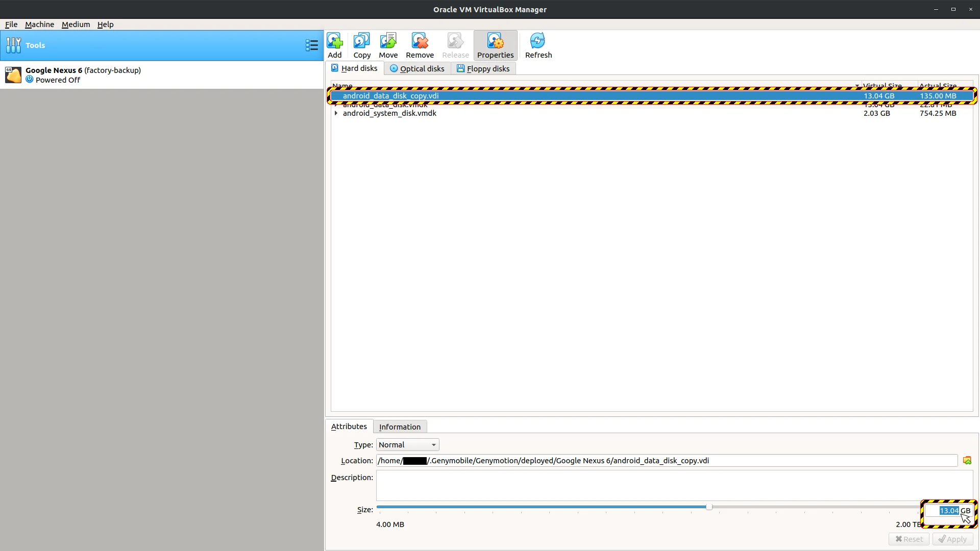Click the Refresh media icon
Viewport: 980px width, 551px height.
coord(538,45)
